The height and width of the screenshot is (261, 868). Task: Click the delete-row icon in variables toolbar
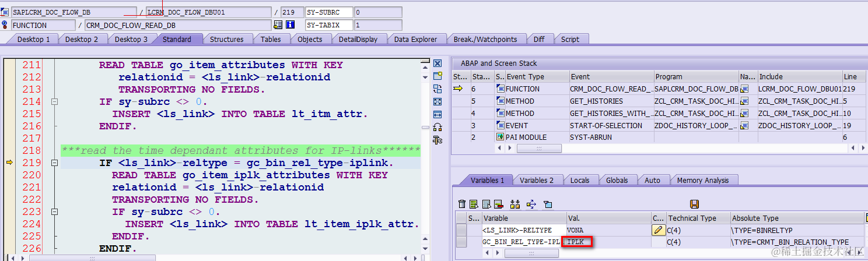(498, 204)
